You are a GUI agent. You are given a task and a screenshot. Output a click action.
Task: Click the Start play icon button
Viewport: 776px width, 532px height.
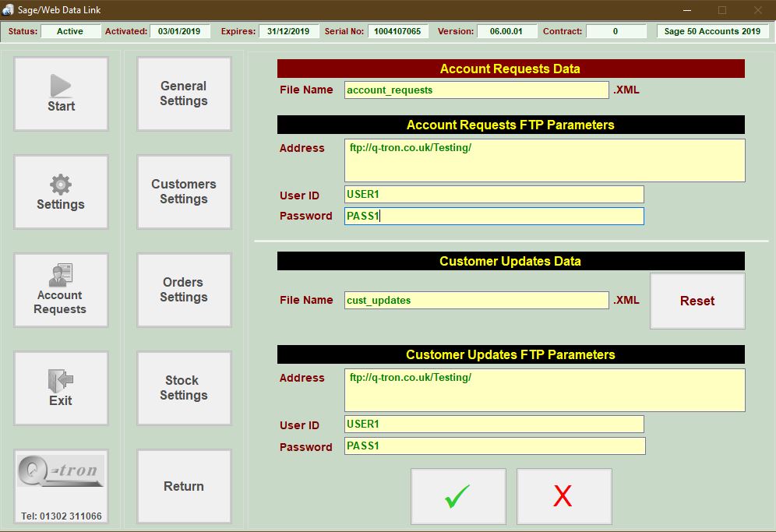(x=61, y=94)
